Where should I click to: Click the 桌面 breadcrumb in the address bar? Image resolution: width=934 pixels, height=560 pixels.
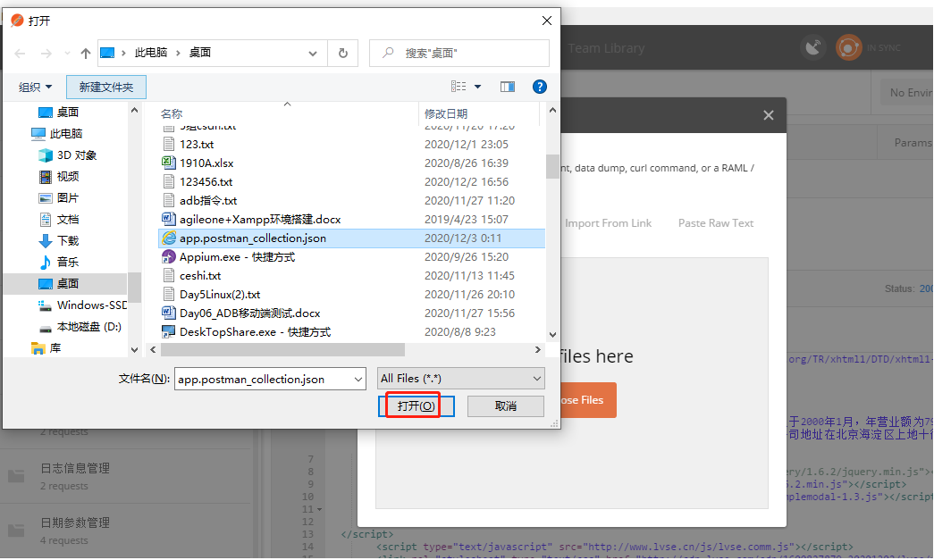tap(200, 53)
